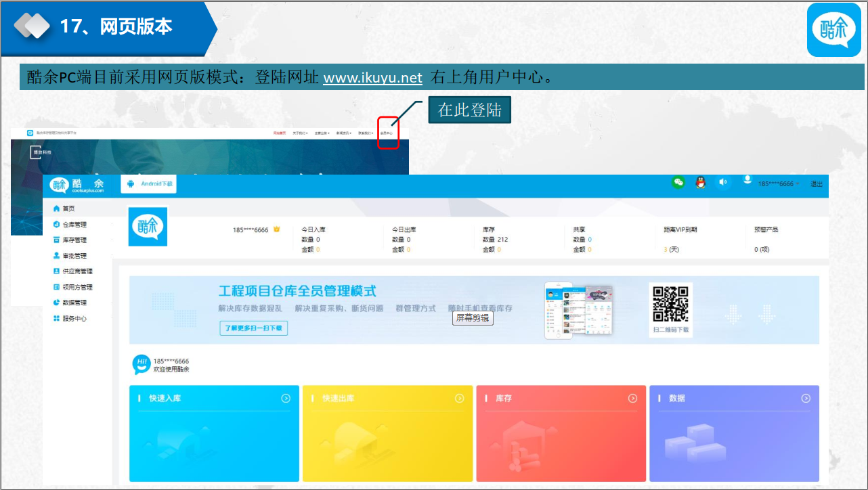Click the crown VIP icon beside 185****6666
The height and width of the screenshot is (490, 868).
(x=276, y=229)
